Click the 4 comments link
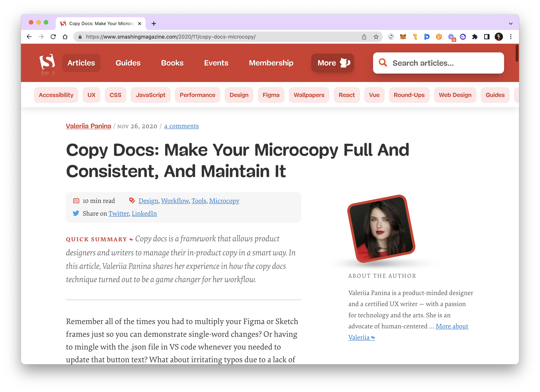This screenshot has height=392, width=540. (181, 126)
